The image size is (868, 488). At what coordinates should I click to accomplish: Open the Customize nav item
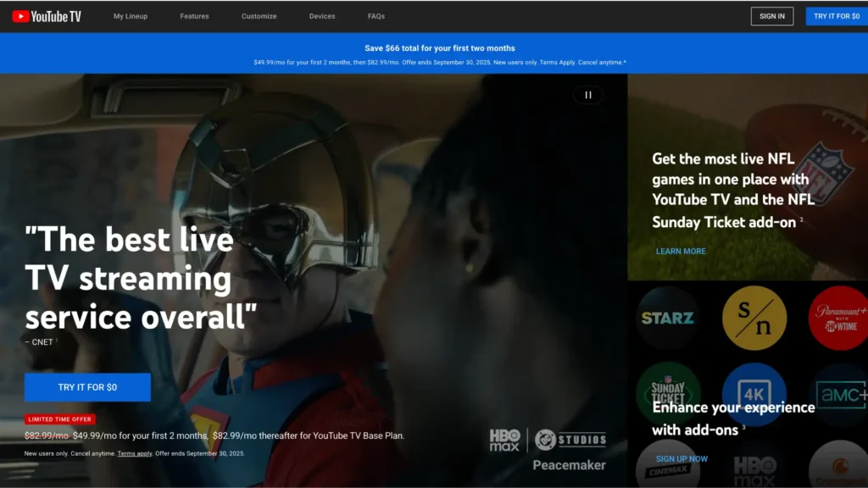pyautogui.click(x=259, y=16)
